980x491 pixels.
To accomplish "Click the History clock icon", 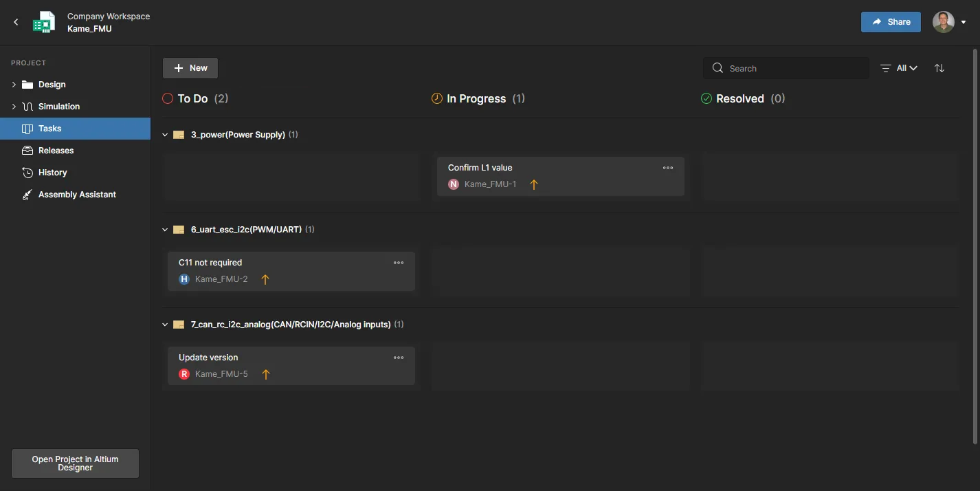I will tap(27, 173).
